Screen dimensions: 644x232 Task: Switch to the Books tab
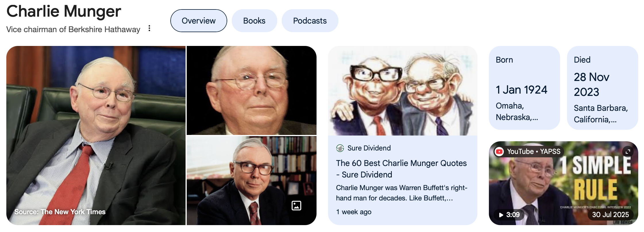(254, 21)
